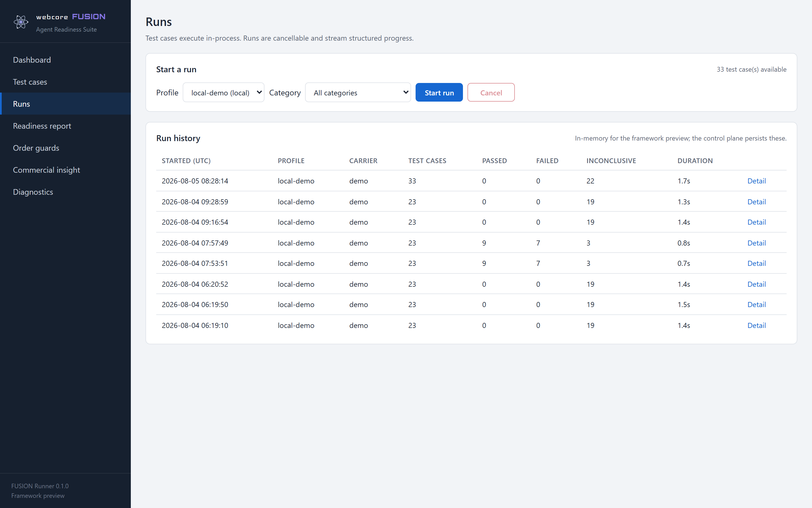The width and height of the screenshot is (812, 508).
Task: Click the PASSED column header
Action: point(494,161)
